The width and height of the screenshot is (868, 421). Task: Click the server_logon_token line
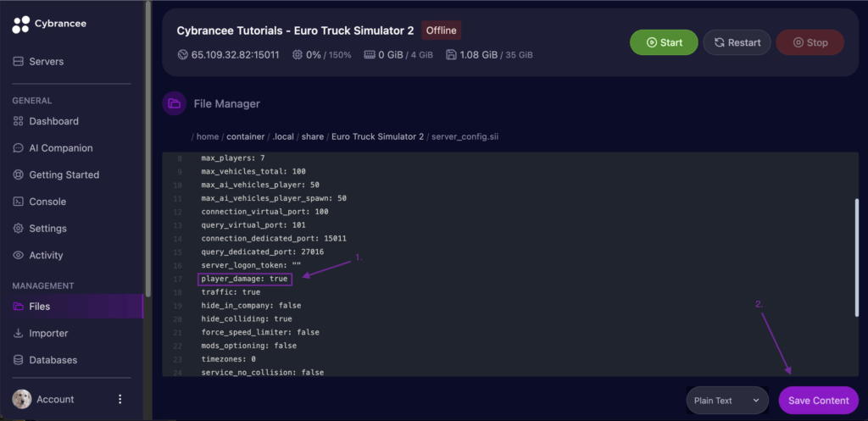(x=251, y=265)
